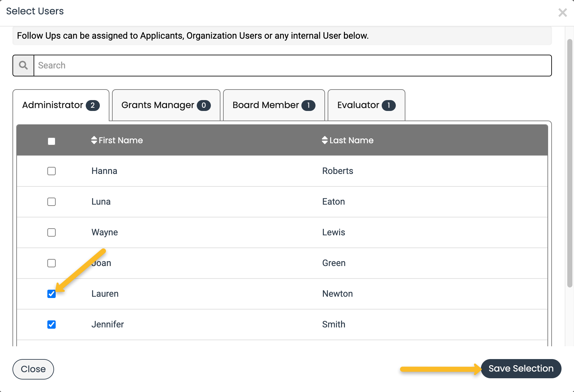Sort by First Name arrows icon
This screenshot has width=574, height=392.
tap(94, 140)
